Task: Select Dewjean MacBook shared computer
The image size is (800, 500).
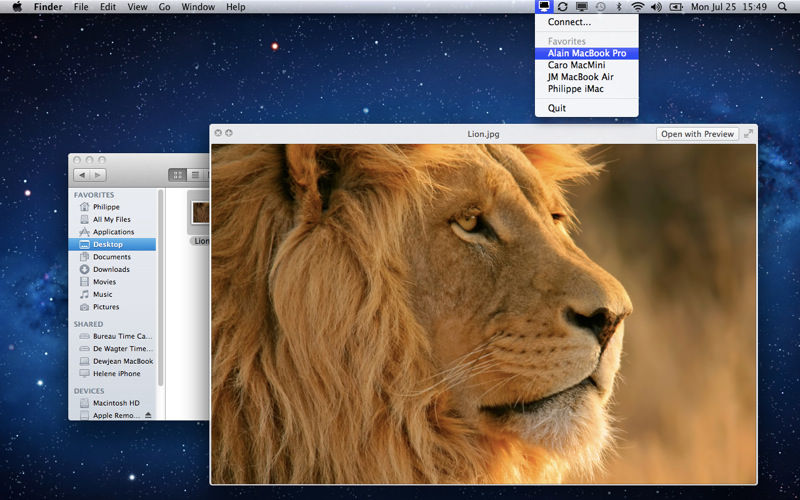Action: point(112,361)
